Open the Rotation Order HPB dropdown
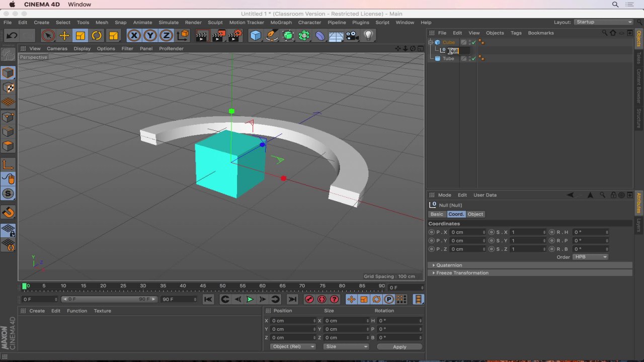Image resolution: width=644 pixels, height=362 pixels. coord(590,257)
